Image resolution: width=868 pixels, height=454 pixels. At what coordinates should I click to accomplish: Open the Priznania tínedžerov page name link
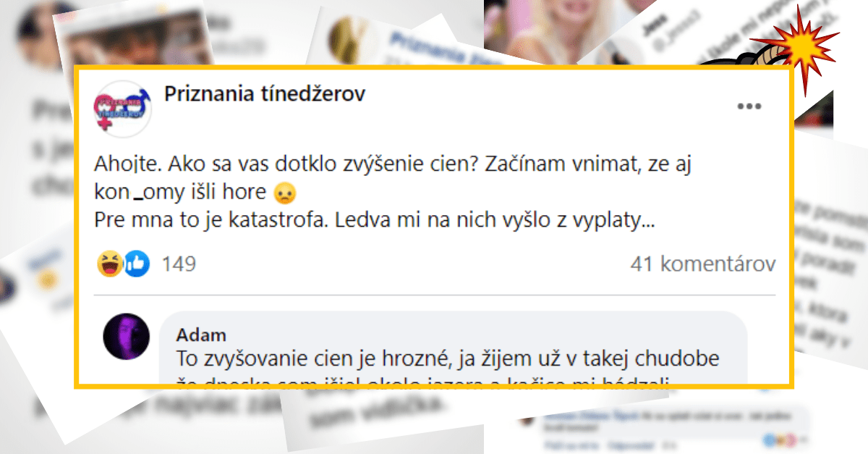265,93
